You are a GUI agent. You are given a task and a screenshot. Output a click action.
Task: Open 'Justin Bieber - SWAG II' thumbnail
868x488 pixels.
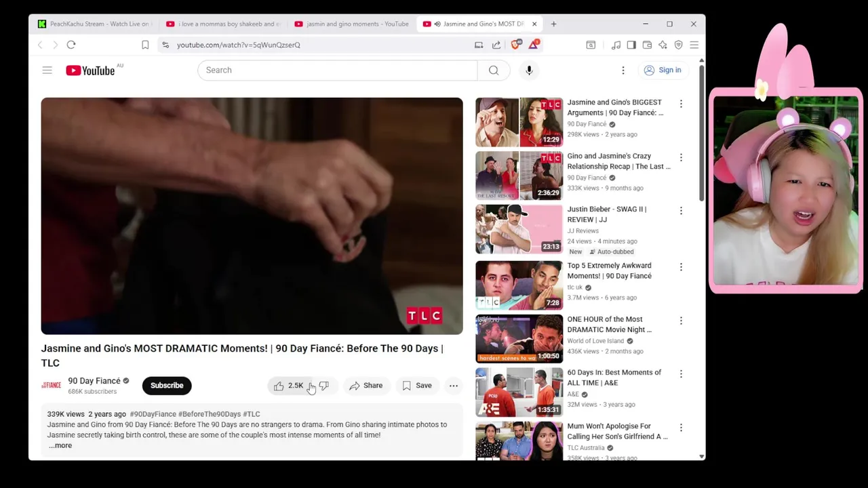tap(519, 229)
